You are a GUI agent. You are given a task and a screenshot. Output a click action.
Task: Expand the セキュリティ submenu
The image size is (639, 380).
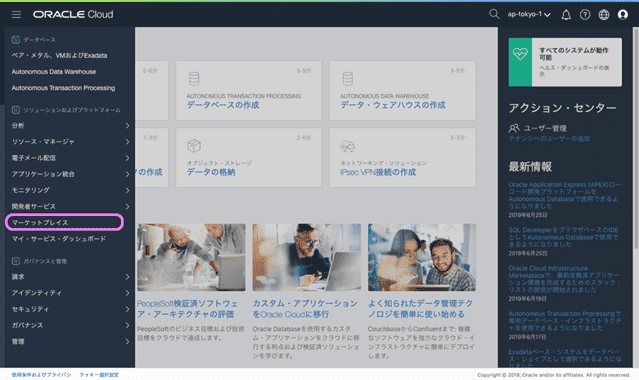click(x=70, y=309)
